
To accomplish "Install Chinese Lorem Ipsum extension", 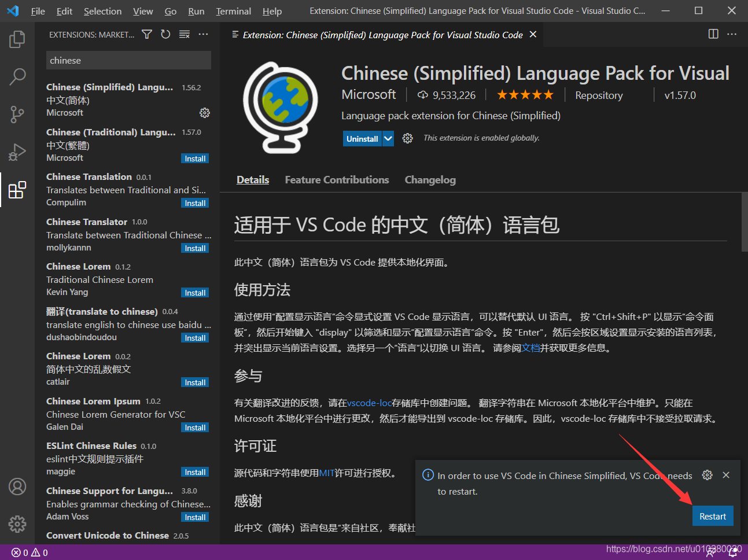I will pos(195,428).
